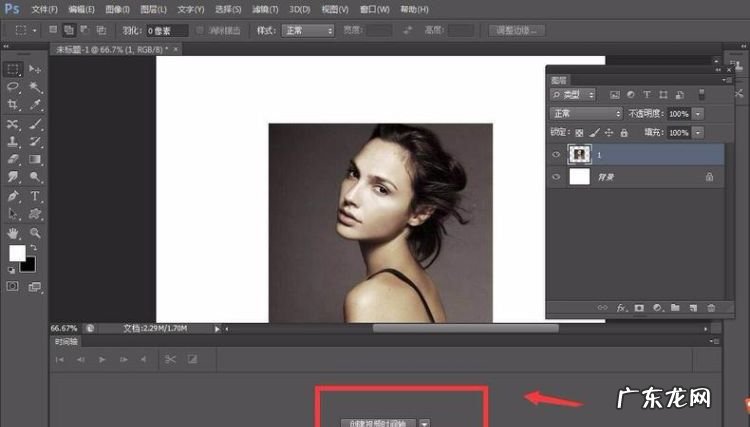Select the Crop tool
This screenshot has height=427, width=750.
click(13, 104)
